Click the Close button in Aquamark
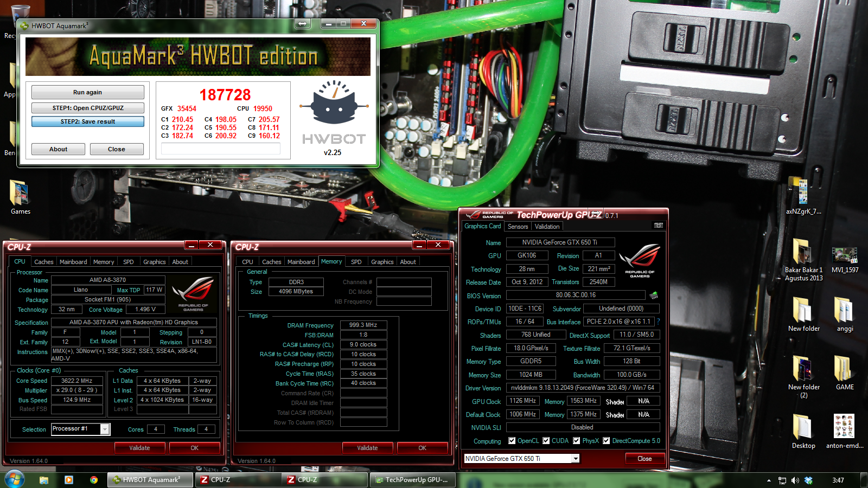This screenshot has height=488, width=868. (x=117, y=149)
